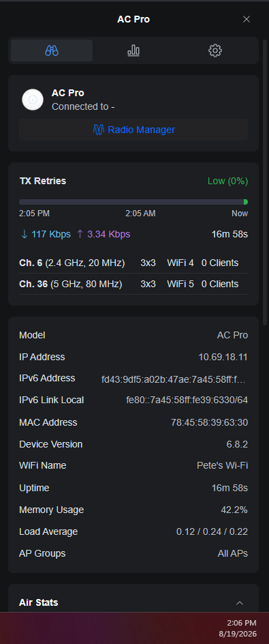Click the Load Average values
Image resolution: width=269 pixels, height=644 pixels.
[212, 531]
